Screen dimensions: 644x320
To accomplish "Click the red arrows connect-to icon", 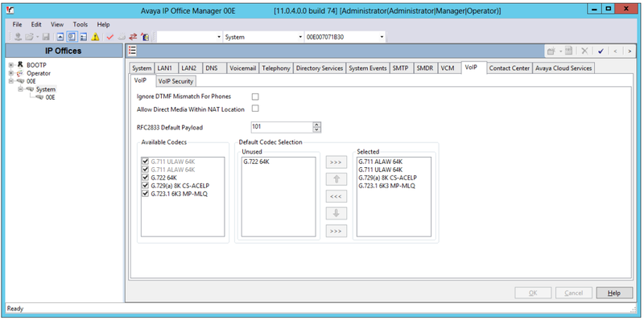I will (x=133, y=37).
